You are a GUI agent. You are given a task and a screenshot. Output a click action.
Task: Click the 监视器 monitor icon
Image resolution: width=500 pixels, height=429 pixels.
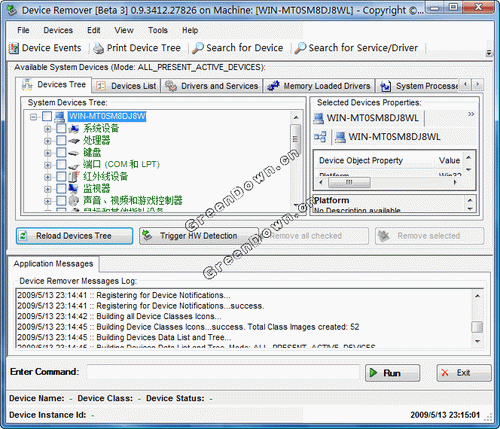74,189
